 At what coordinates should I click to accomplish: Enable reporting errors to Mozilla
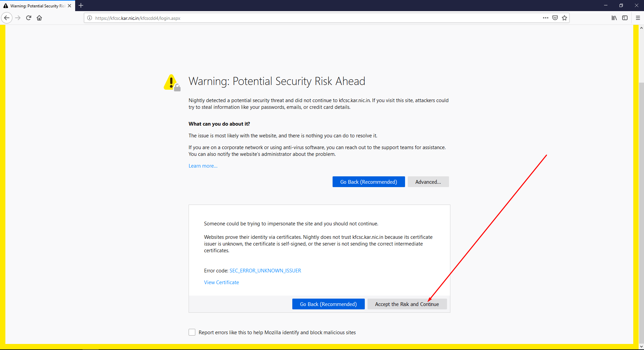192,332
